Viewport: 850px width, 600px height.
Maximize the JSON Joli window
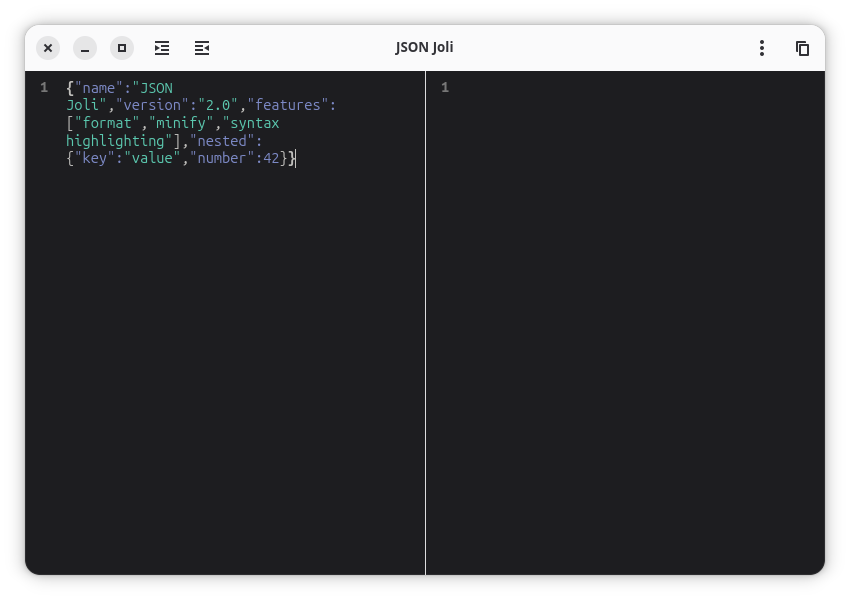tap(122, 47)
